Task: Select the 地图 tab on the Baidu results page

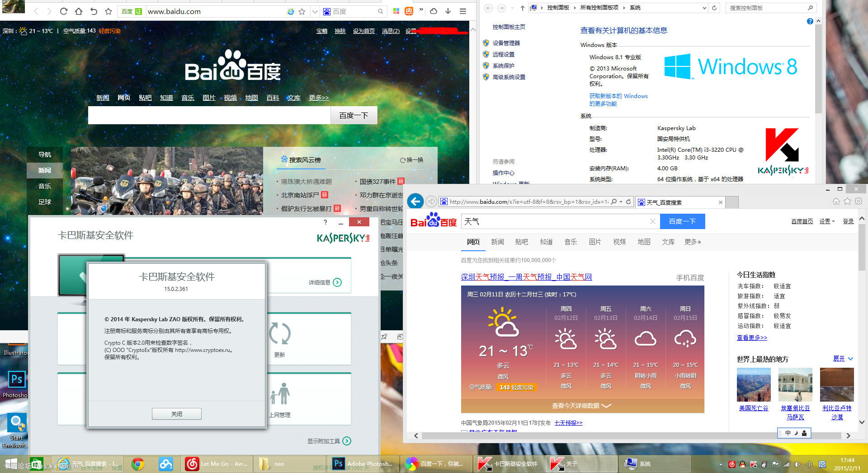Action: tap(644, 242)
